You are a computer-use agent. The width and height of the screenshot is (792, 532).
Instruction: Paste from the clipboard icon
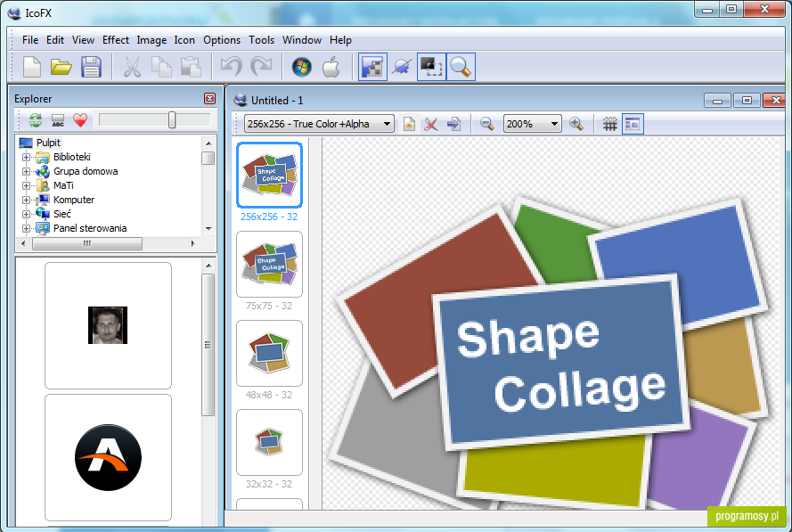[191, 67]
